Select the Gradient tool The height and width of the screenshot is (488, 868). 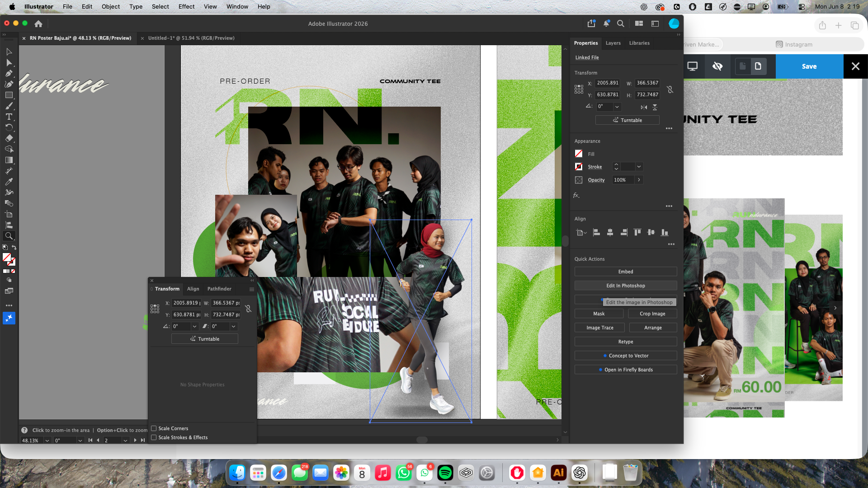tap(9, 160)
